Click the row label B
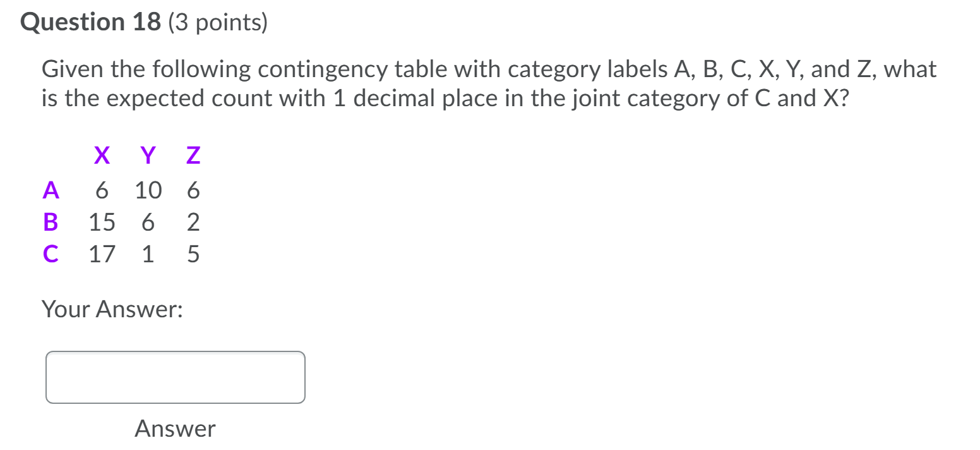Screen dimensions: 980x450 coord(51,222)
